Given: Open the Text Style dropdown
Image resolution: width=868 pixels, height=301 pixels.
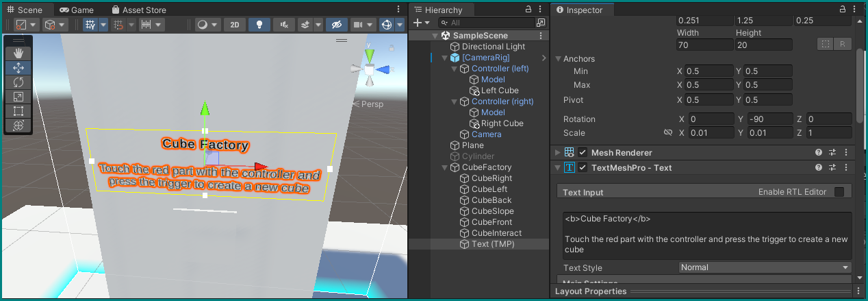Looking at the screenshot, I should tap(764, 267).
